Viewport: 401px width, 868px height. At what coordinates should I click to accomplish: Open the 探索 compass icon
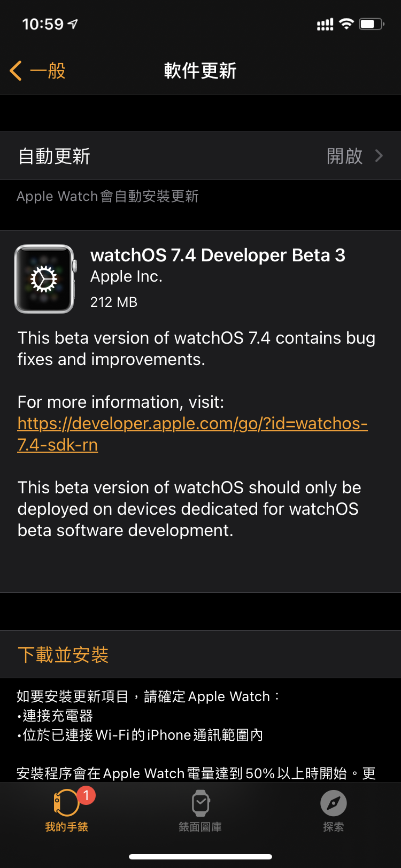(334, 803)
